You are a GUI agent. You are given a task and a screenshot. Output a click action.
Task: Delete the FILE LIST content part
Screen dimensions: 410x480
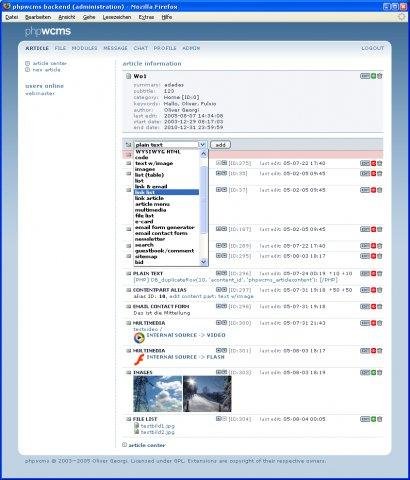pos(380,419)
